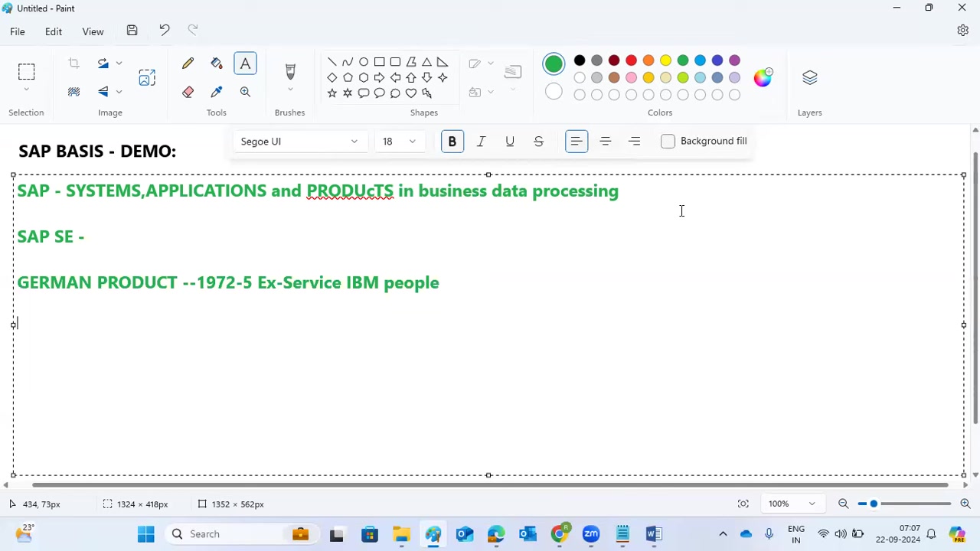Choose the Right arrow shape

coord(380,77)
